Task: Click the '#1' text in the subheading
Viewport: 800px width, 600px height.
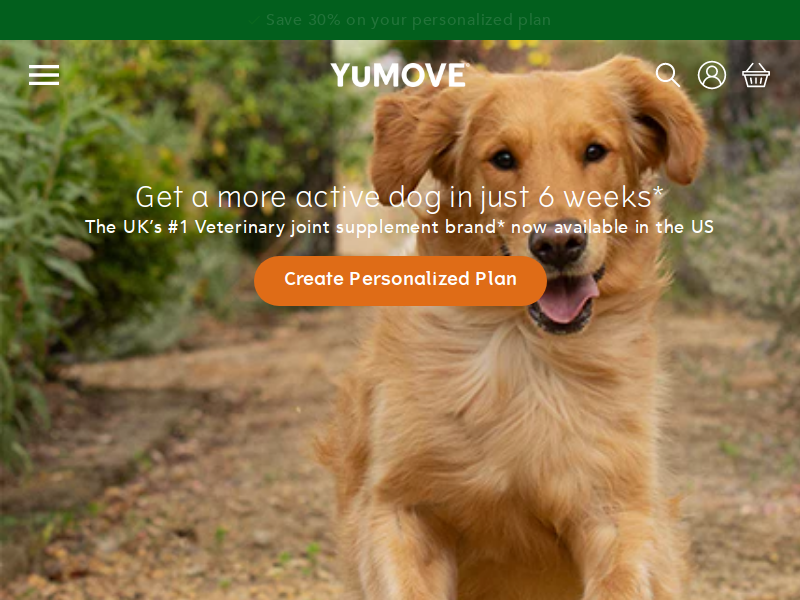Action: pos(178,227)
